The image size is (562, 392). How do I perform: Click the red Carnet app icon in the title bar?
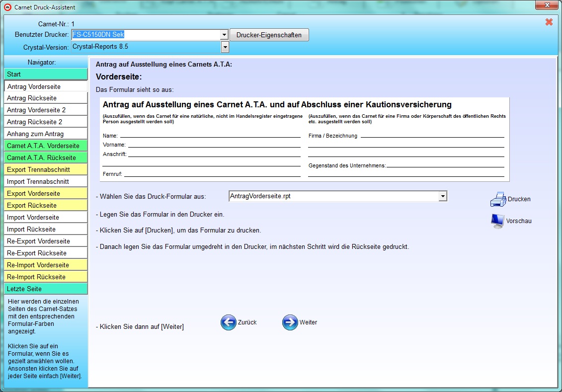[x=7, y=7]
